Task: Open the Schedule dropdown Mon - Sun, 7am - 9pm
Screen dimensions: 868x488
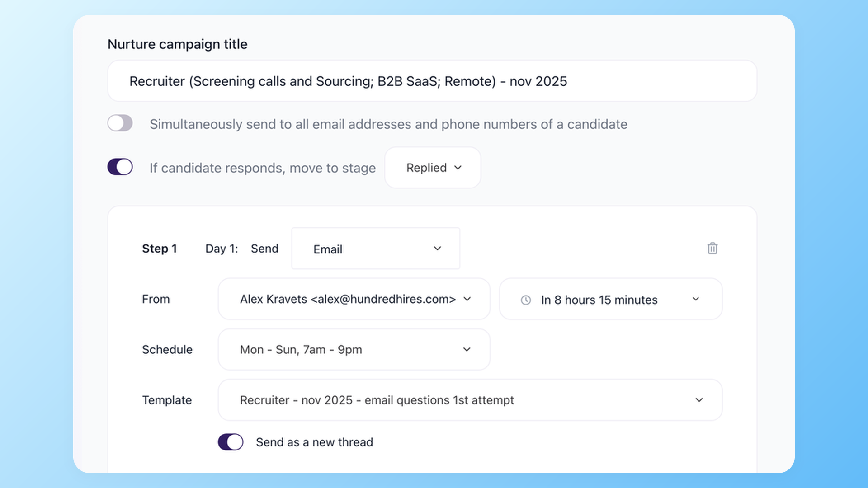Action: click(x=354, y=350)
